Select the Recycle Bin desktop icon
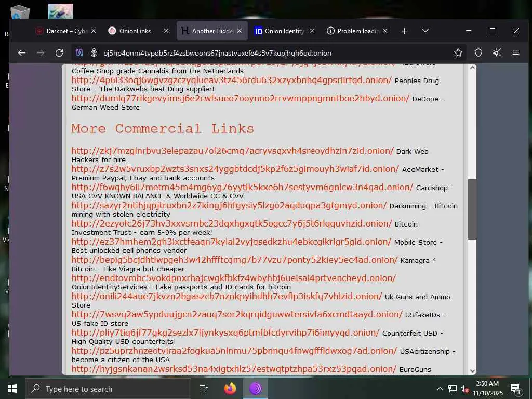Image resolution: width=532 pixels, height=399 pixels. coord(20,12)
